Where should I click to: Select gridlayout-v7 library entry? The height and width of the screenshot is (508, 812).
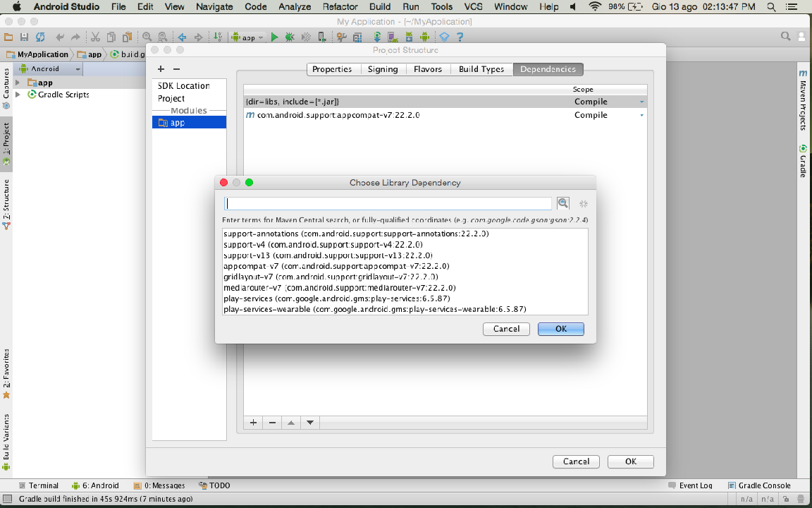pos(405,277)
